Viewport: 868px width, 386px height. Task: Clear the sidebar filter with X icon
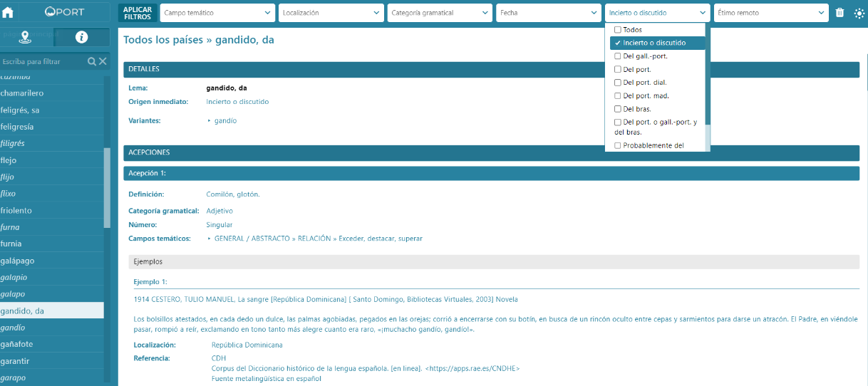point(103,62)
